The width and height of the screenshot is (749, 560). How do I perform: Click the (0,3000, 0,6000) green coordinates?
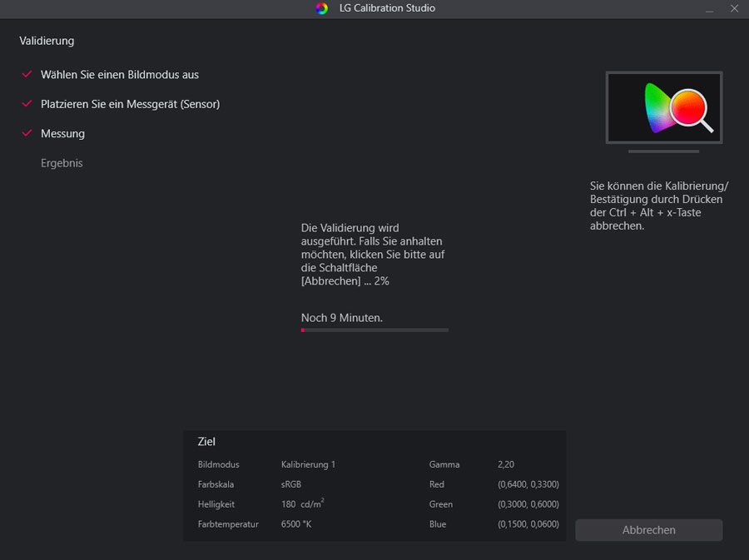pyautogui.click(x=528, y=504)
